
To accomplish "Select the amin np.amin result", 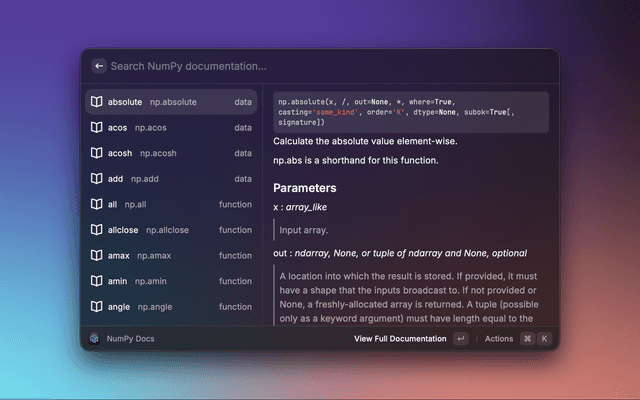I will click(x=170, y=281).
